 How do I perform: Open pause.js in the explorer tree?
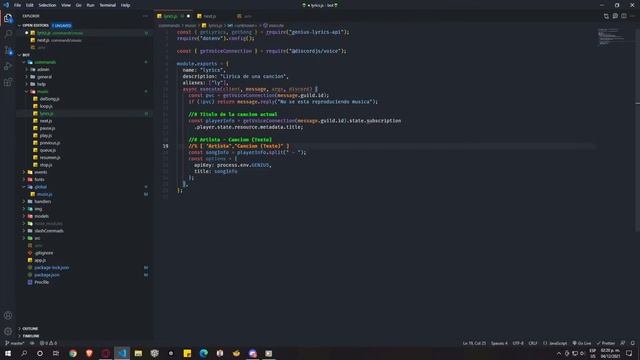click(x=47, y=128)
